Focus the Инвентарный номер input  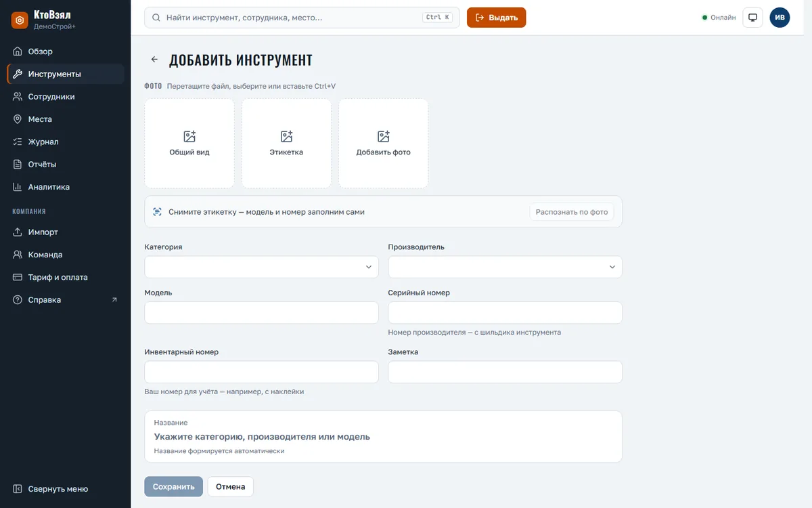(262, 372)
